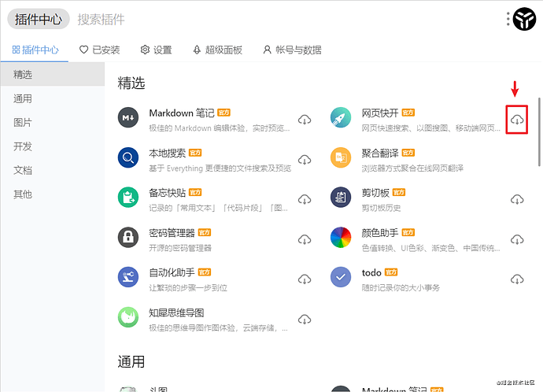Open the 本地搜索 plugin icon
Image resolution: width=543 pixels, height=392 pixels.
pos(128,157)
